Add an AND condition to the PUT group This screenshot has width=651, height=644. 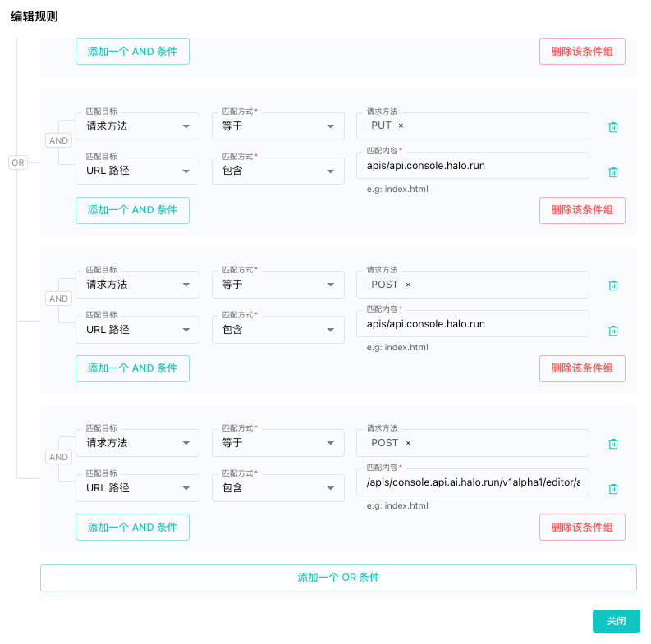(132, 210)
